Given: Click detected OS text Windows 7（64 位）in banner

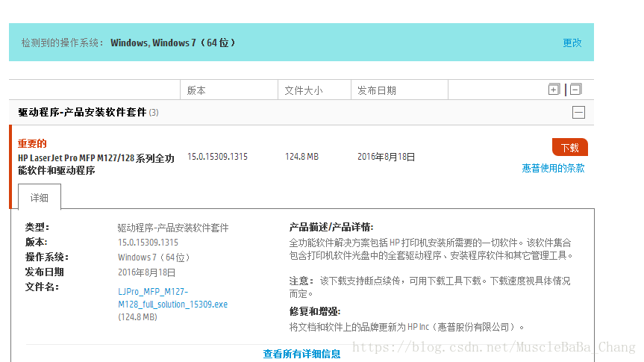Looking at the screenshot, I should 194,43.
